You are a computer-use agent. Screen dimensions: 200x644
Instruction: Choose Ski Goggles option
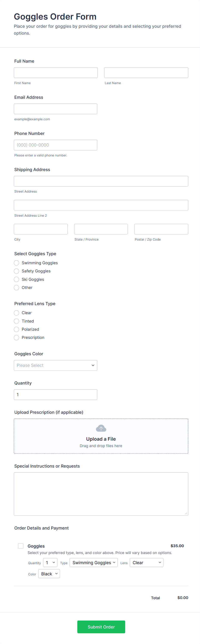(x=17, y=279)
